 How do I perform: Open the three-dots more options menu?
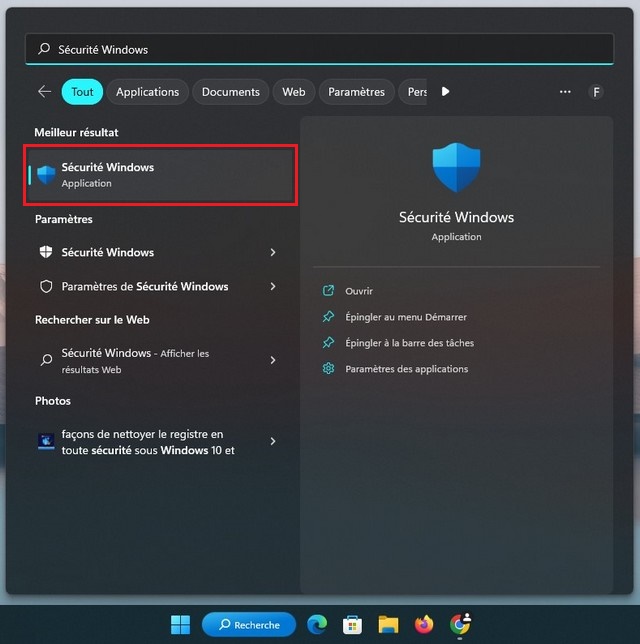(565, 92)
